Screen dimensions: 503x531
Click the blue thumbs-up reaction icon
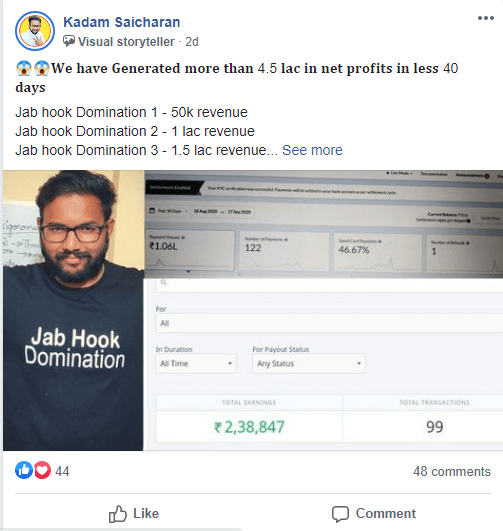click(24, 470)
